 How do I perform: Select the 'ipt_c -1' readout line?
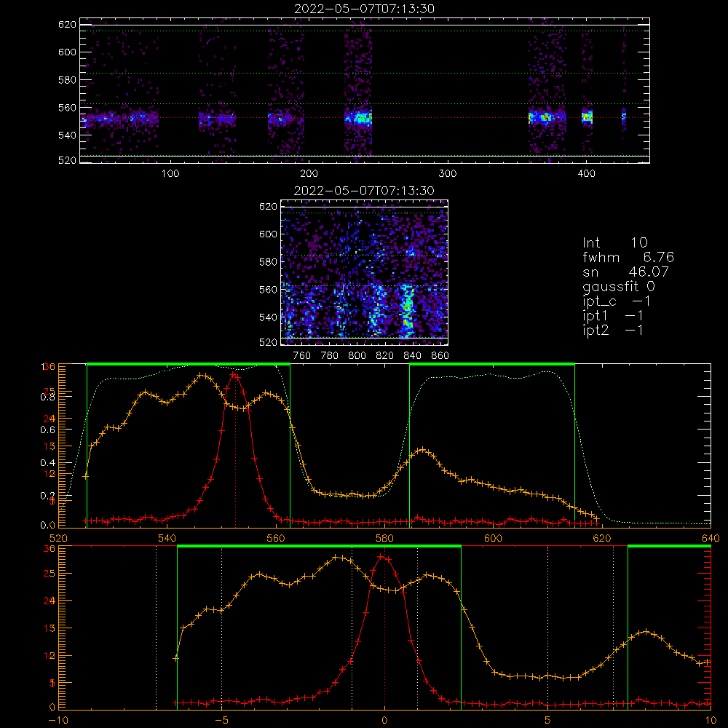(x=617, y=301)
